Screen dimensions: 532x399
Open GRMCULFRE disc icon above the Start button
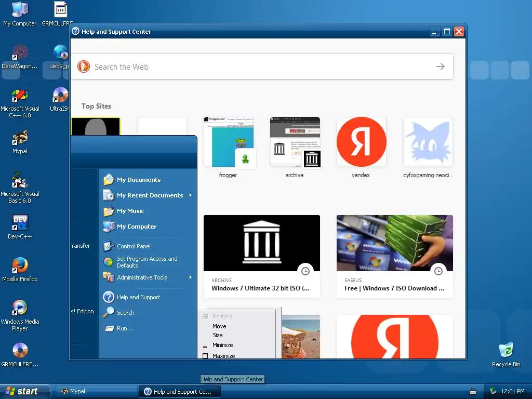(x=20, y=354)
